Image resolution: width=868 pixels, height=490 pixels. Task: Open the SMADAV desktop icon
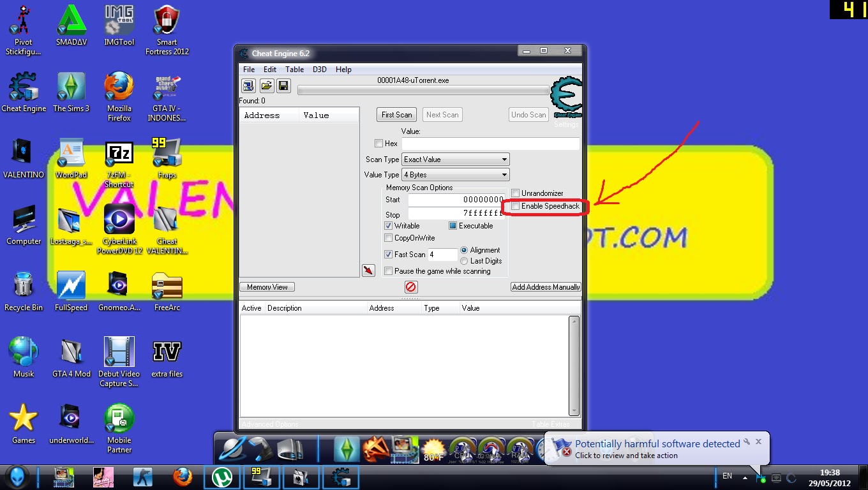71,26
